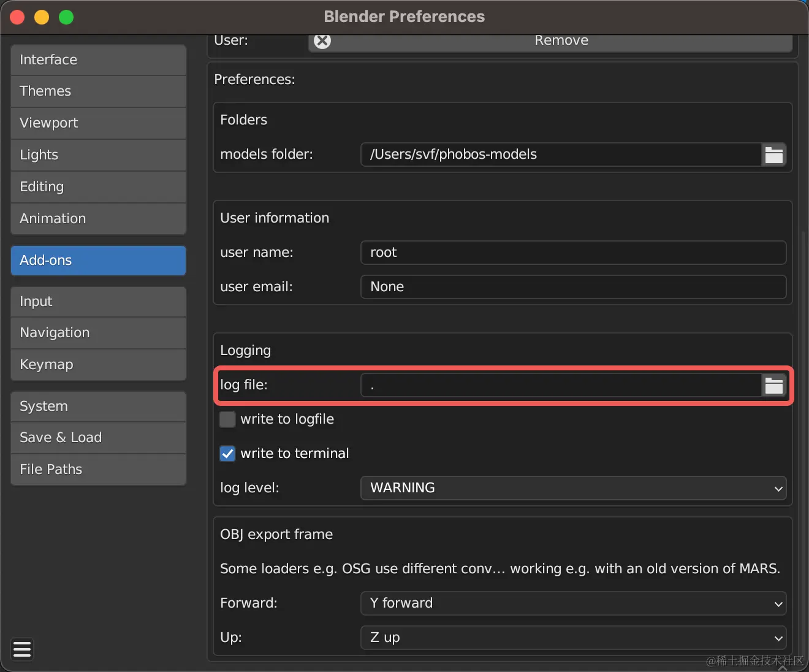Open file browser for models folder

pos(774,155)
